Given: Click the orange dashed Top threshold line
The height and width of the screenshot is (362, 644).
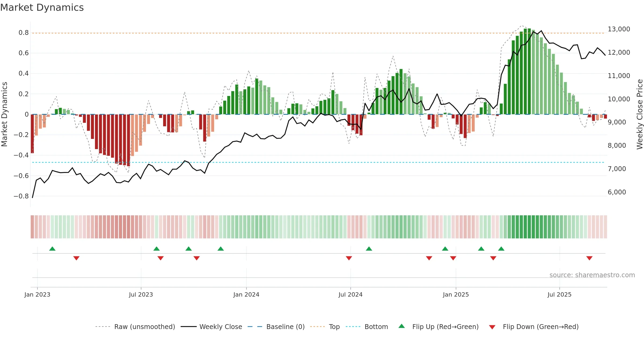Looking at the screenshot, I should point(318,33).
